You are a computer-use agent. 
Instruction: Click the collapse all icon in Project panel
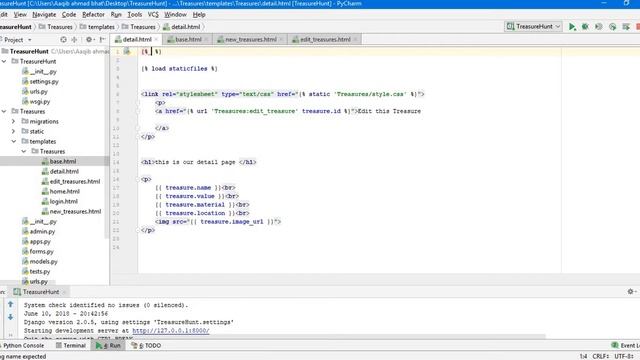tap(74, 40)
